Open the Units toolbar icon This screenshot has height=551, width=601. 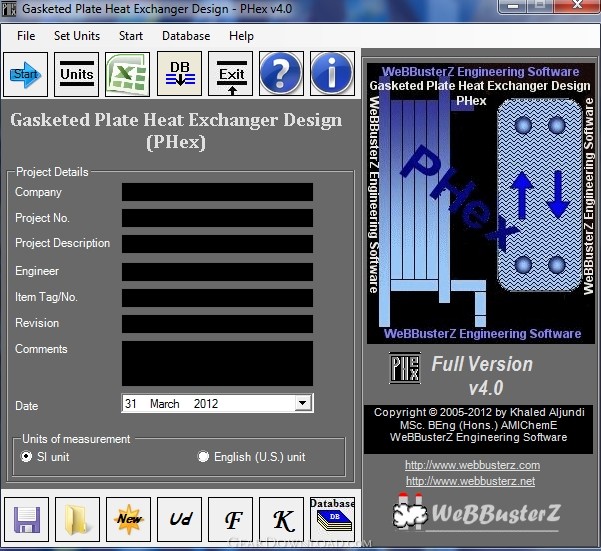pos(77,74)
